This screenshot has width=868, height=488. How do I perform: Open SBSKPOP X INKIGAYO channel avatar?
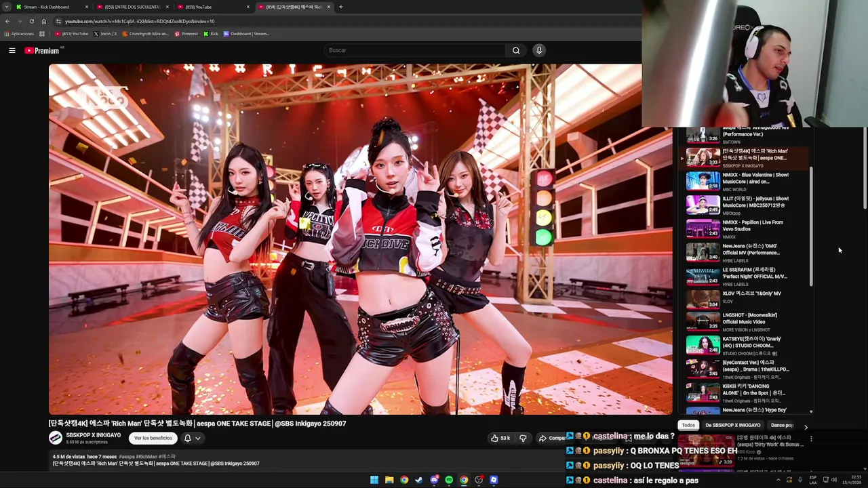(x=56, y=438)
